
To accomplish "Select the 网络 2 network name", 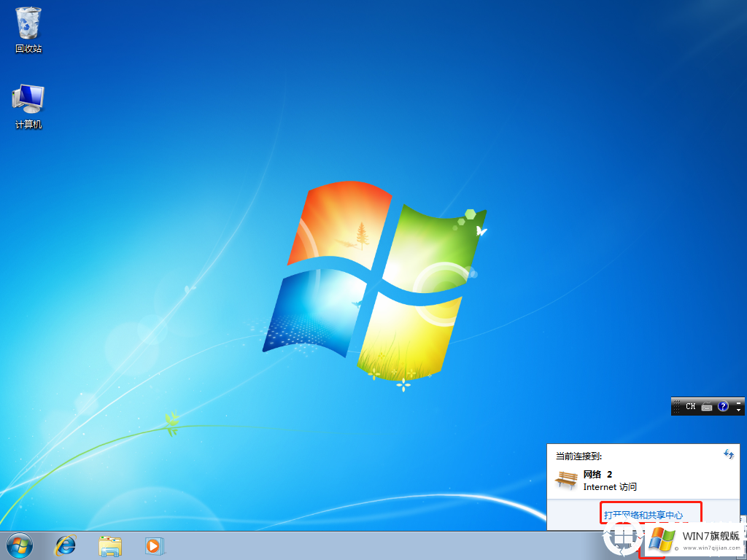I will pos(597,474).
